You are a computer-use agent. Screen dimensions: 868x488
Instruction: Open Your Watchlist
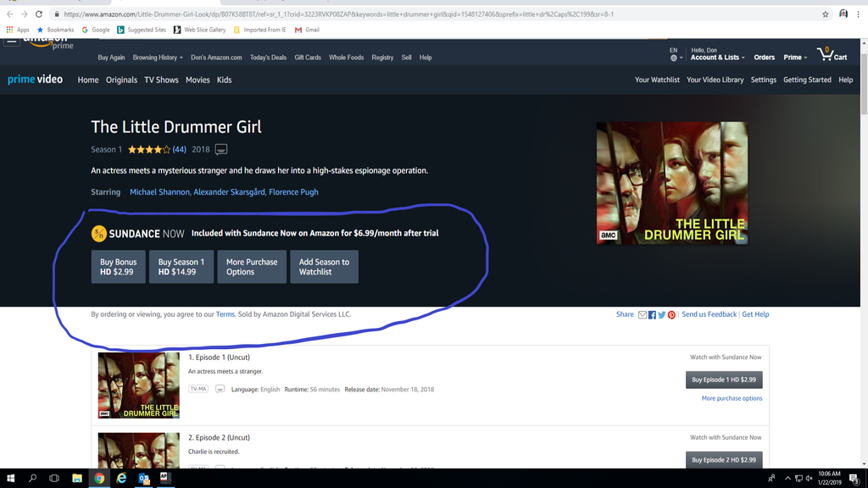(x=657, y=80)
